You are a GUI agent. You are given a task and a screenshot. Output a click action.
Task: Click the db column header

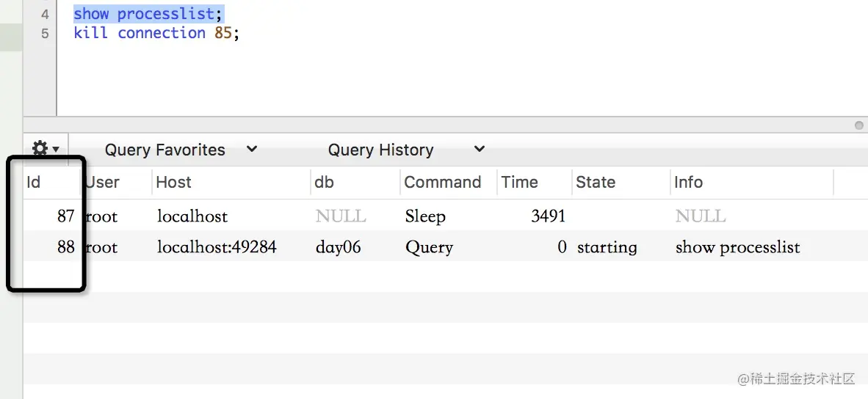click(355, 182)
